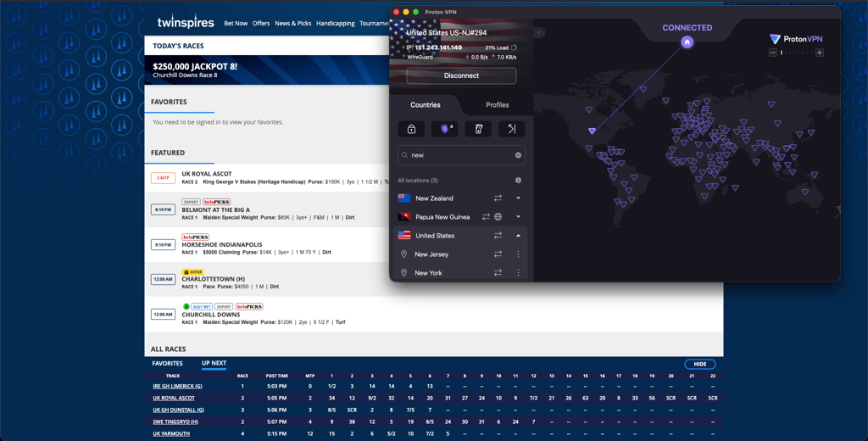Click the EASY BET badge on Churchill Downs
The image size is (868, 441).
point(202,306)
